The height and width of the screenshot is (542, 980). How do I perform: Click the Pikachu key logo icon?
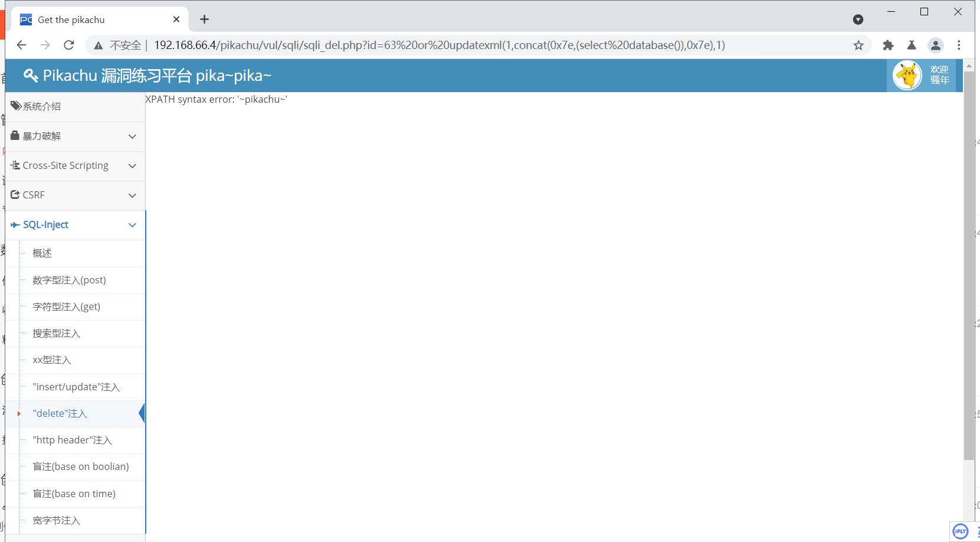pos(30,76)
